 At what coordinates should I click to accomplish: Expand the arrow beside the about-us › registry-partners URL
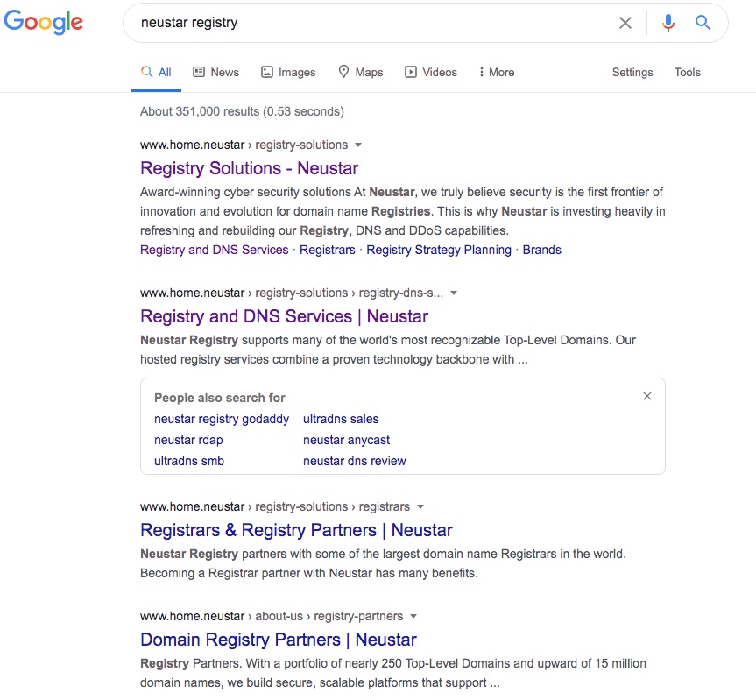tap(413, 616)
